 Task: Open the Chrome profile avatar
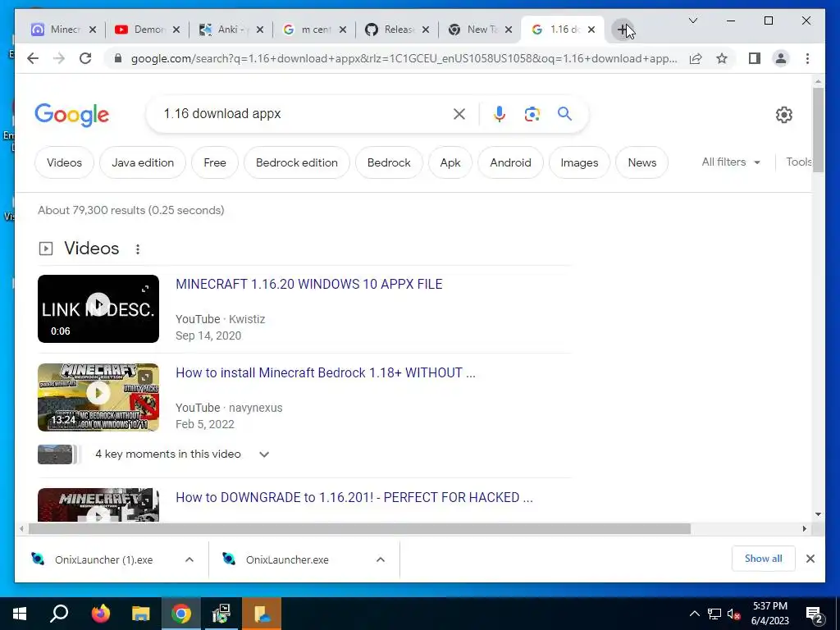point(781,58)
